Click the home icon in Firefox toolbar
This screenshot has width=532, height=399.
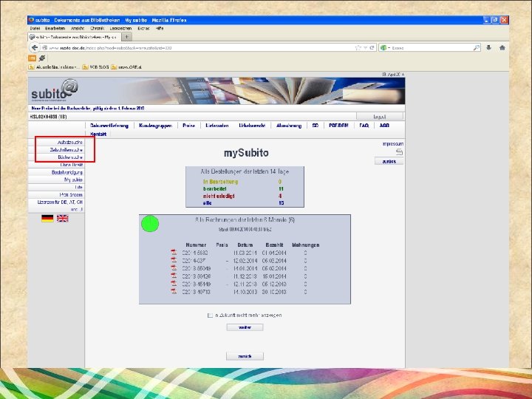502,47
